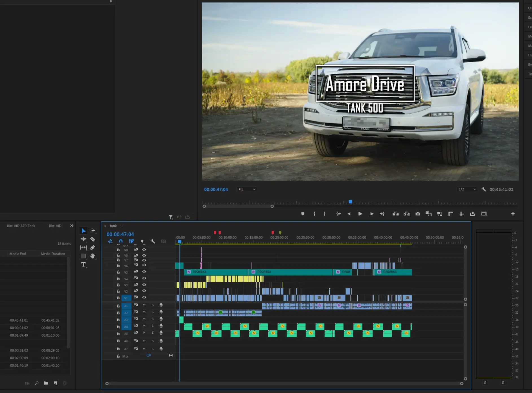
Task: Click the first red timeline marker
Action: point(215,233)
